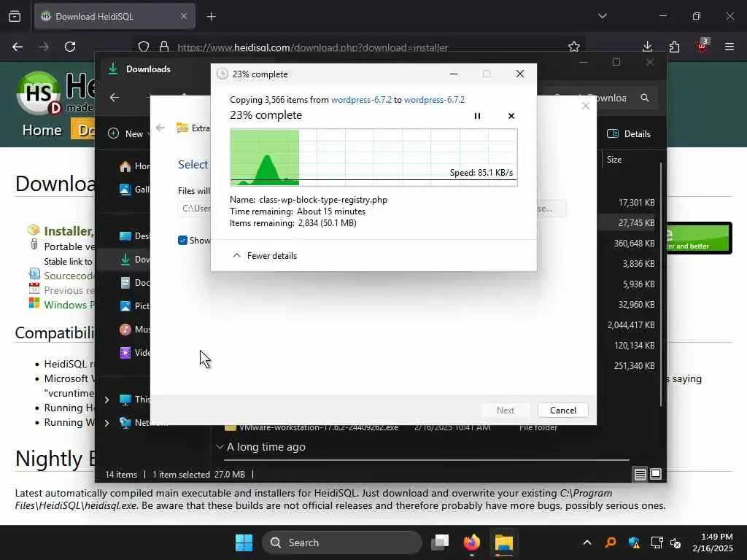Open the uBlock extension icon
Screen dimensions: 747x560
pyautogui.click(x=702, y=46)
